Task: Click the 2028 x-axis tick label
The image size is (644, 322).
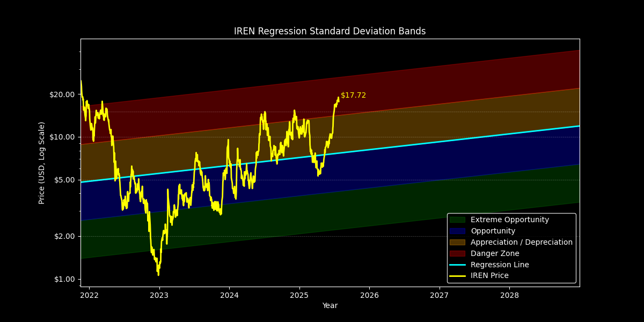Action: point(509,295)
